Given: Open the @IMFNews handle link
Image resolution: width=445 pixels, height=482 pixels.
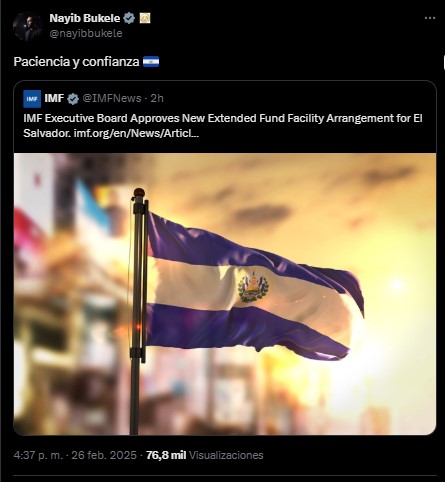Looking at the screenshot, I should [112, 98].
